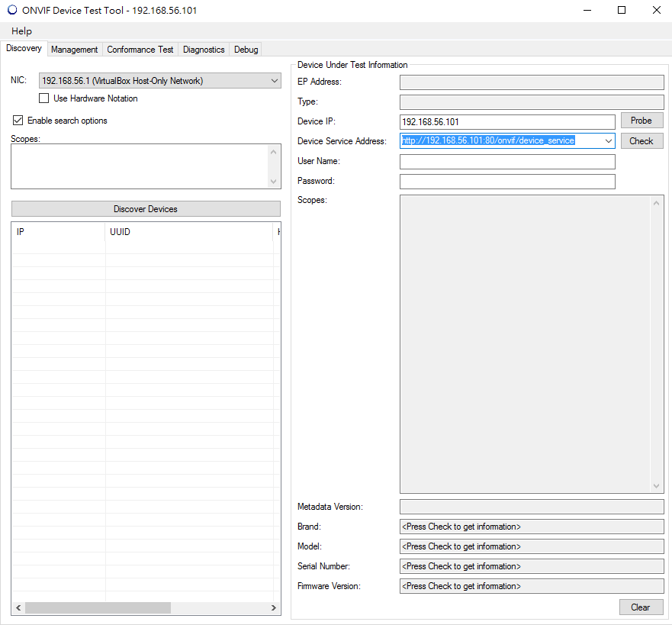The width and height of the screenshot is (672, 625).
Task: Click the Probe button
Action: (641, 121)
